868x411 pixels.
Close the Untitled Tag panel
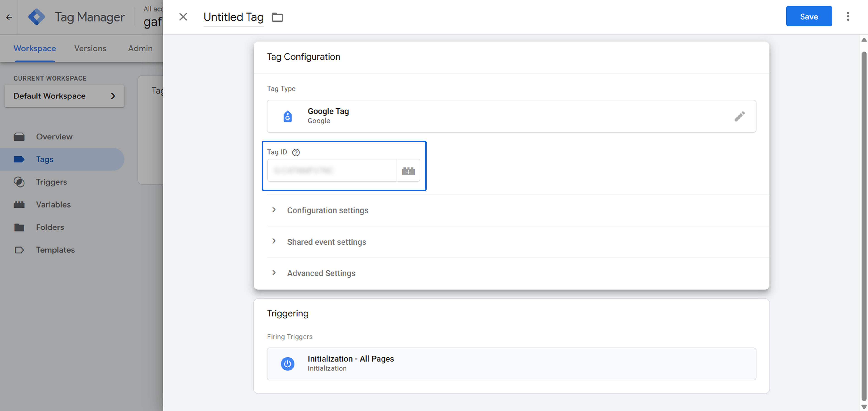[183, 17]
